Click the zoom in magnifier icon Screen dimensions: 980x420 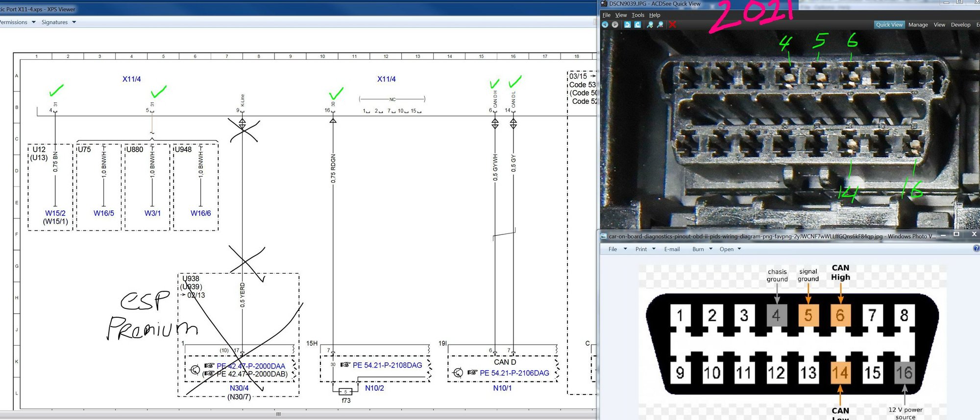[650, 24]
